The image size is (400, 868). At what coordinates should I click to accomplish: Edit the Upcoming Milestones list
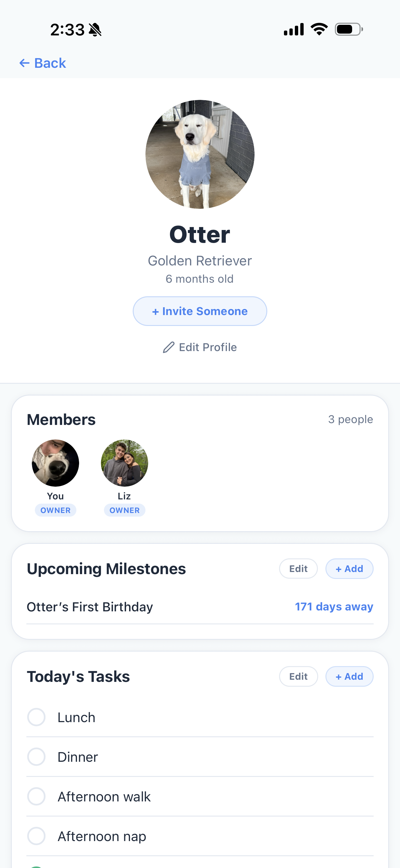[298, 569]
